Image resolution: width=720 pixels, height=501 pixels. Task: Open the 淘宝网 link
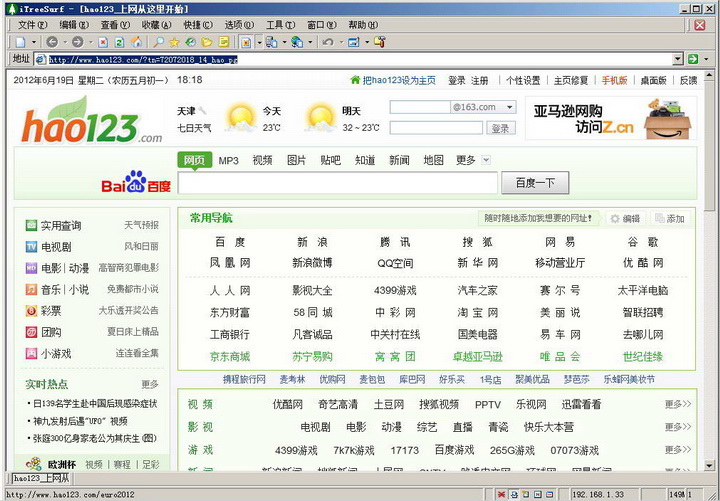point(478,313)
